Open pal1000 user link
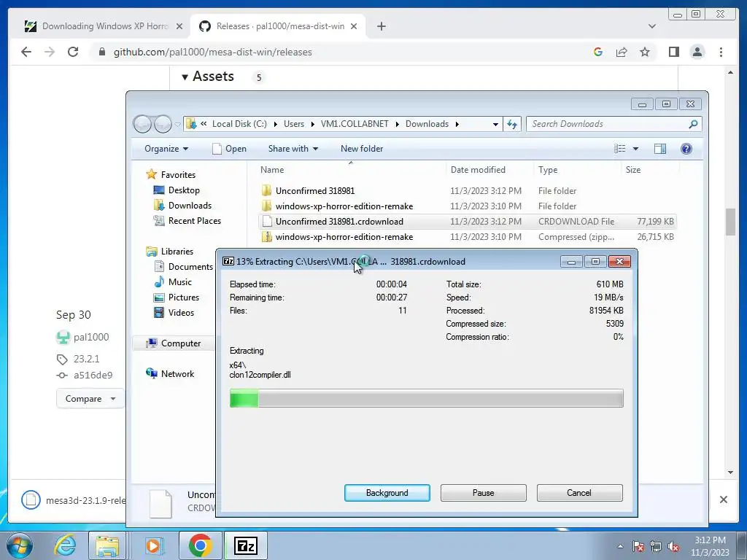 click(x=91, y=337)
